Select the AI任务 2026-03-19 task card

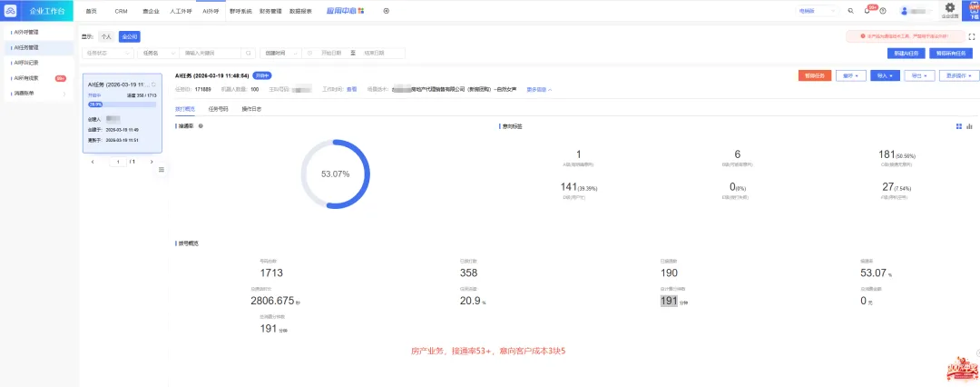(x=122, y=114)
